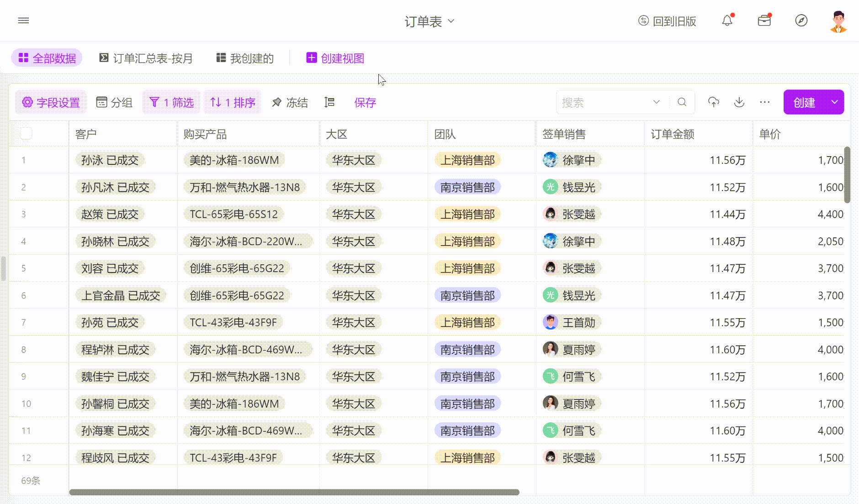859x504 pixels.
Task: Click the search magnifier icon
Action: click(682, 102)
